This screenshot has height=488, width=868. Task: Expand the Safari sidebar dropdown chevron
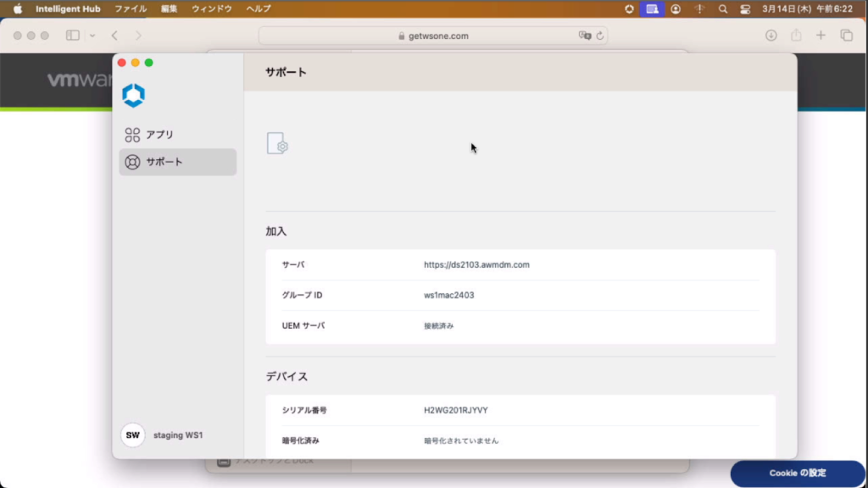[x=92, y=36]
